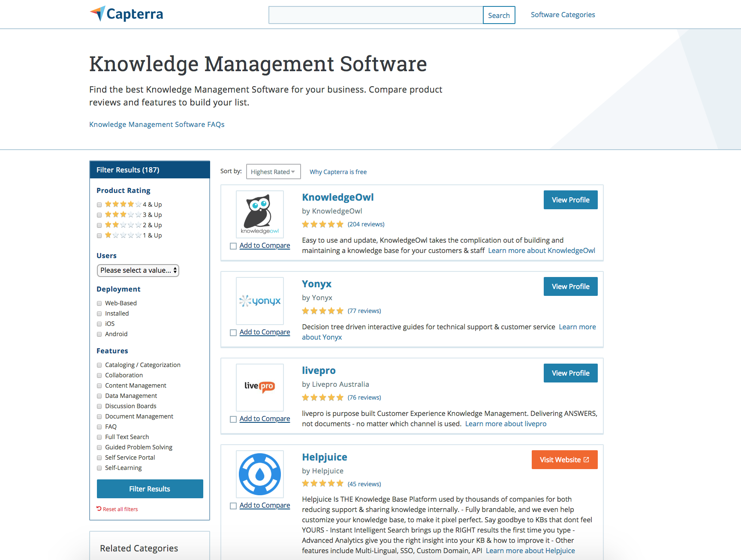Tick Add to Compare for Yonyx
This screenshot has height=560, width=741.
233,333
